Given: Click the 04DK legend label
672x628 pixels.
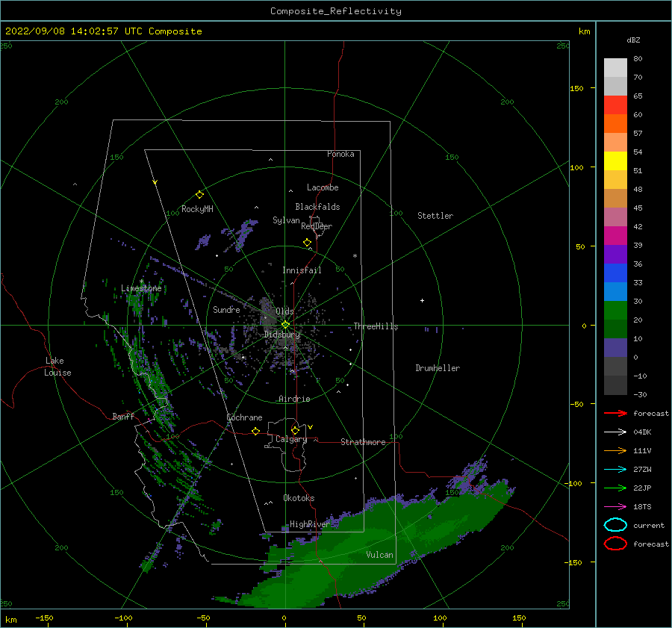Looking at the screenshot, I should click(642, 432).
